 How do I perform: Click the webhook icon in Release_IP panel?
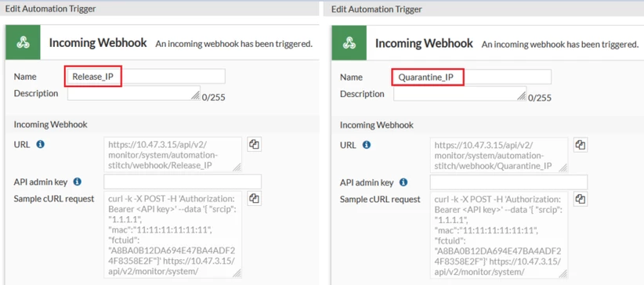point(23,42)
